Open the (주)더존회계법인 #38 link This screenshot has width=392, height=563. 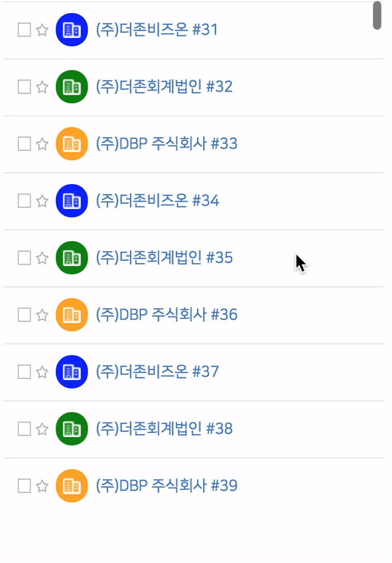(x=164, y=428)
